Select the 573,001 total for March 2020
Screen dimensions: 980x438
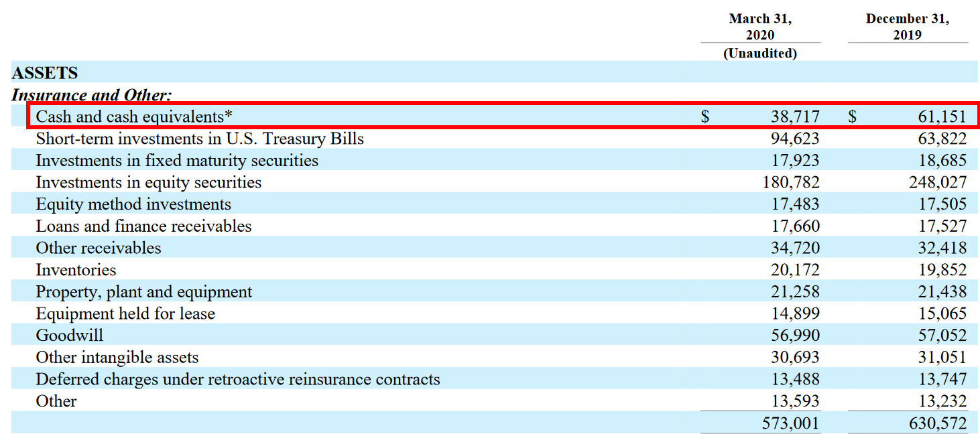coord(790,423)
